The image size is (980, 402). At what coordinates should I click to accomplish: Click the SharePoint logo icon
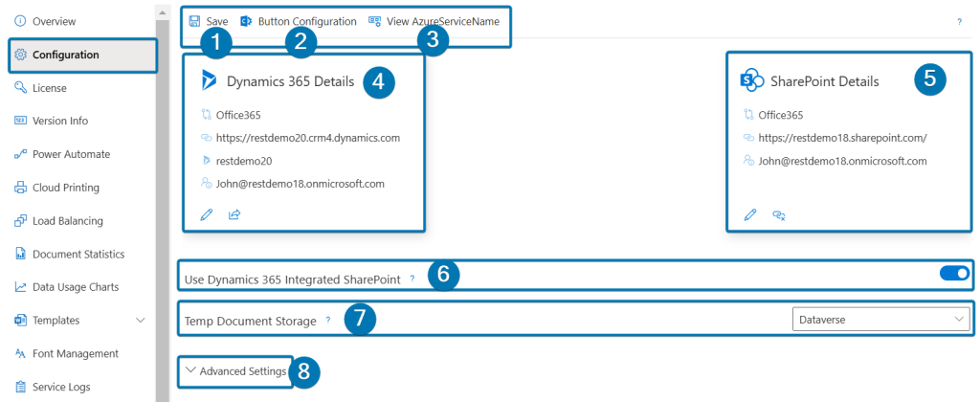[x=752, y=81]
